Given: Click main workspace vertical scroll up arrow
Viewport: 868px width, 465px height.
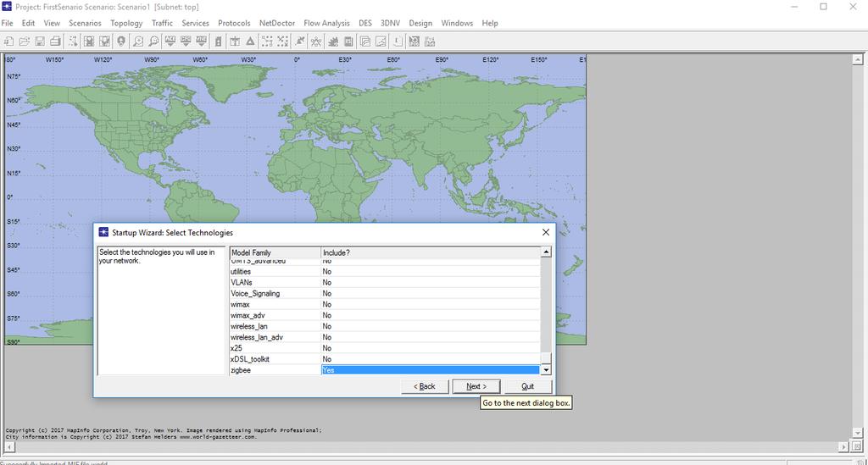Looking at the screenshot, I should click(858, 59).
